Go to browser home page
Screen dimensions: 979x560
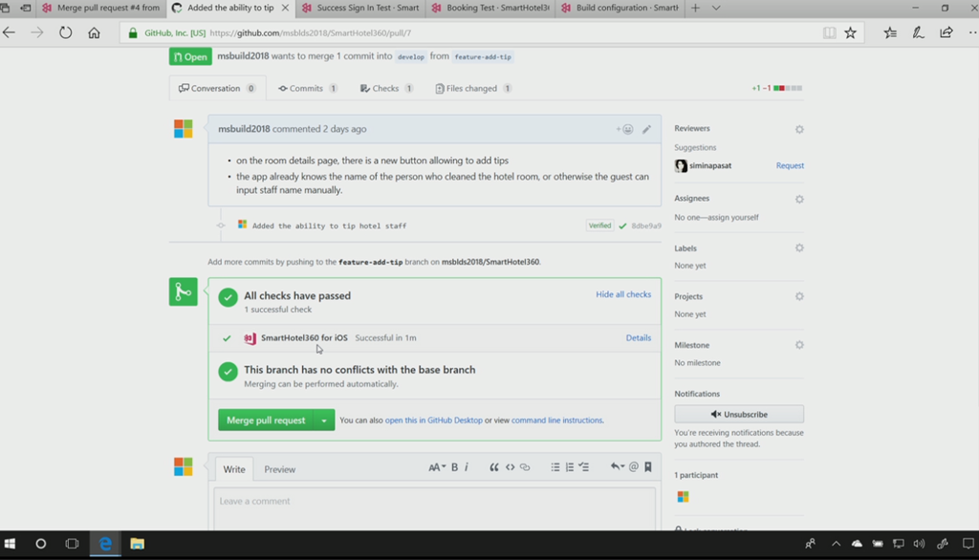click(94, 32)
